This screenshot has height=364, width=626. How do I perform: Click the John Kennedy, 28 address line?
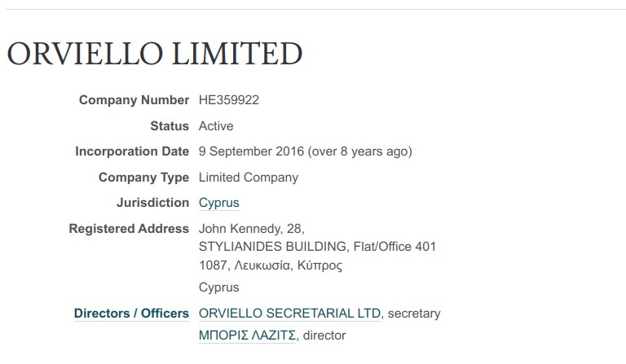pyautogui.click(x=252, y=229)
